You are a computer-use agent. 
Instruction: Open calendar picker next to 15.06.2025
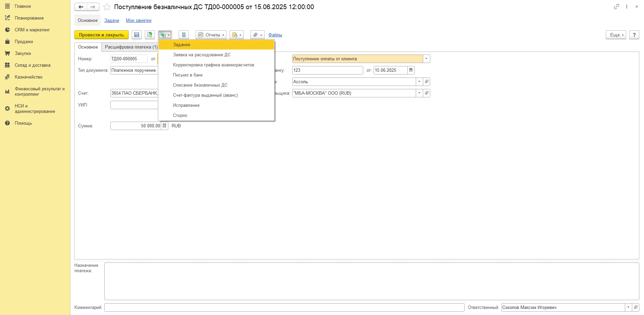coord(411,70)
